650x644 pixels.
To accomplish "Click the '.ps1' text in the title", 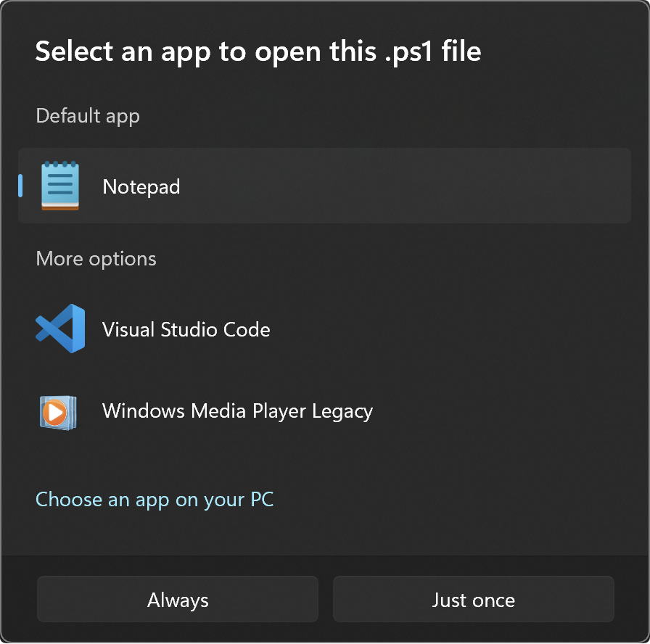I will 408,51.
